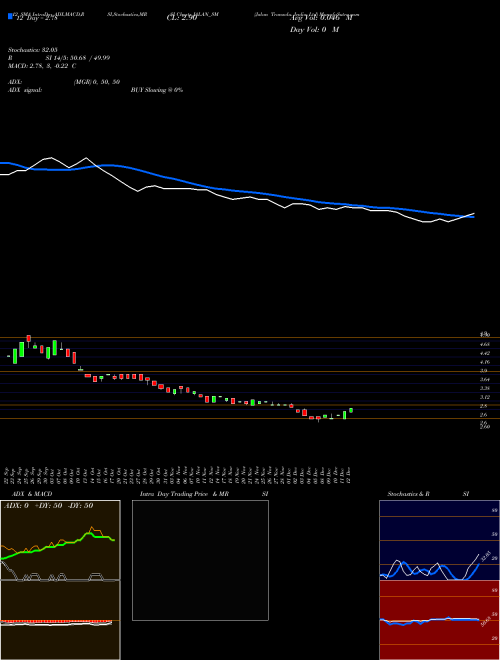This screenshot has height=660, width=500.
Task: Click the 'ADX: 0 +DY: 50 -DY: 50' header
Action: (48, 506)
